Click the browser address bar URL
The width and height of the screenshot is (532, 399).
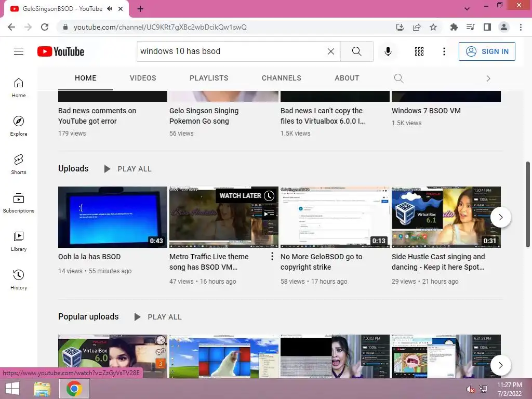(x=160, y=27)
